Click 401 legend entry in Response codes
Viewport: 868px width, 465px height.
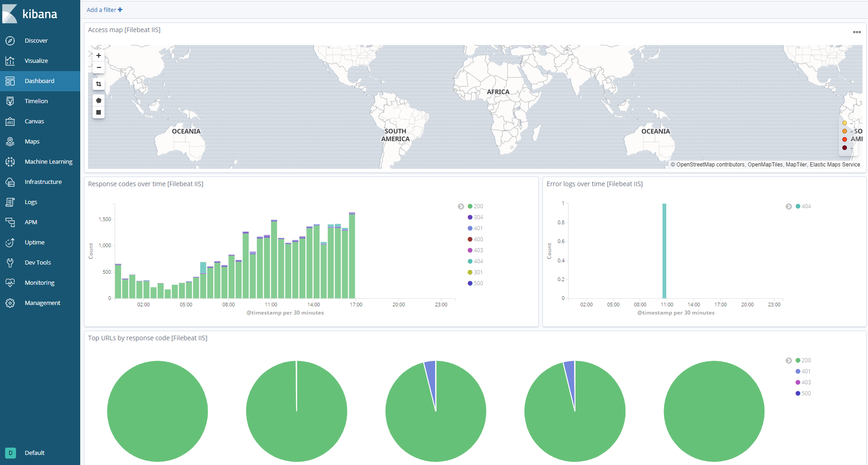click(x=475, y=228)
